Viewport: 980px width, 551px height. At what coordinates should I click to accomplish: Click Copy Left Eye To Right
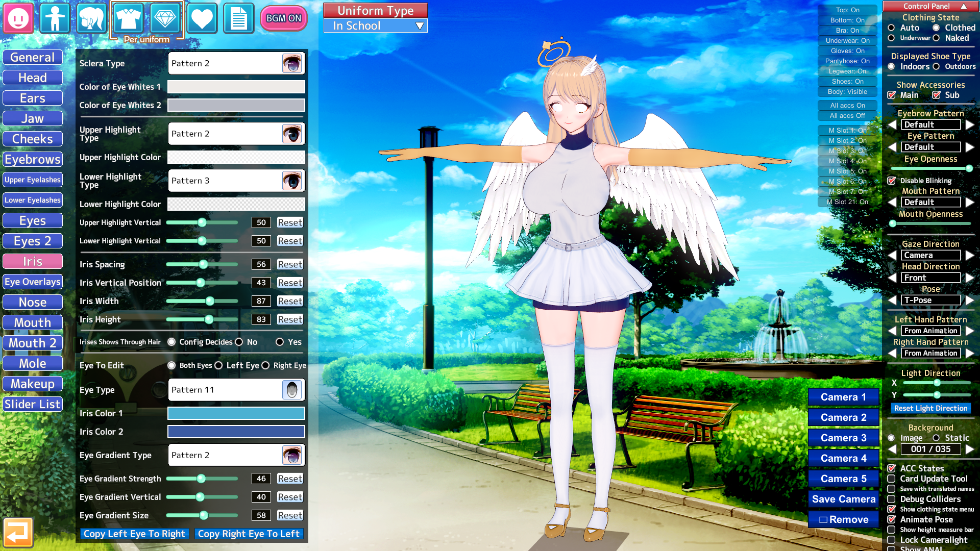134,534
